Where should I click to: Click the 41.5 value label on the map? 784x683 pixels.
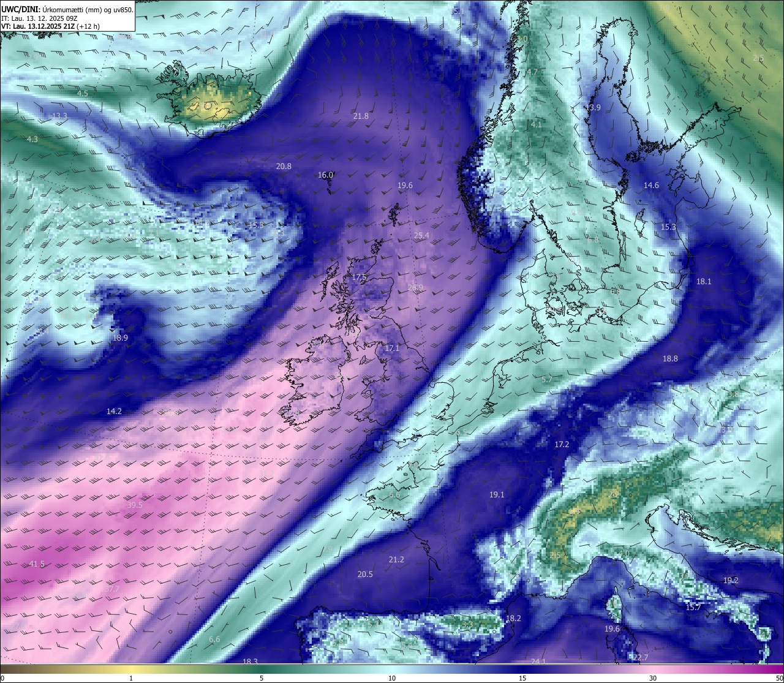coord(37,564)
